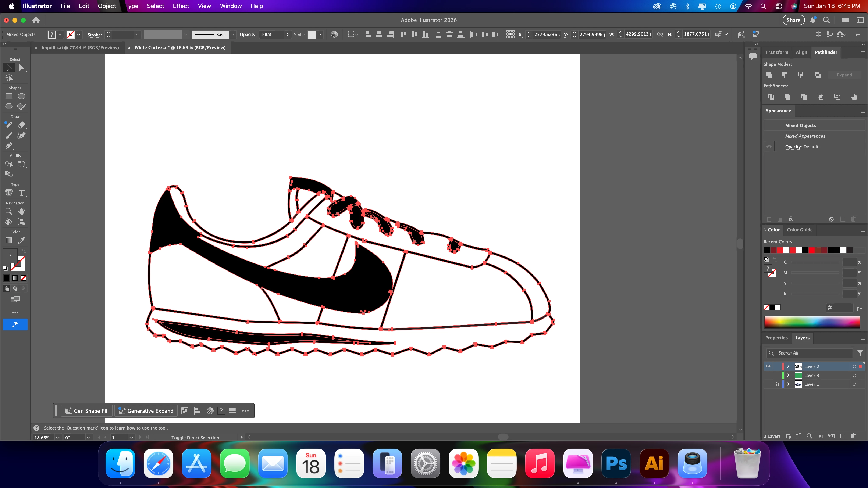The image size is (868, 488).
Task: Click the Layer 2 target circle
Action: click(854, 366)
